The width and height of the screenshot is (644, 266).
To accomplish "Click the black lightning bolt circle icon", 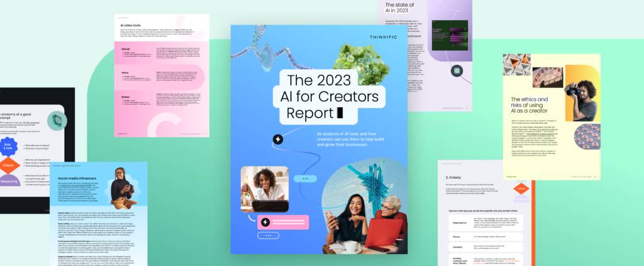I will [x=278, y=139].
